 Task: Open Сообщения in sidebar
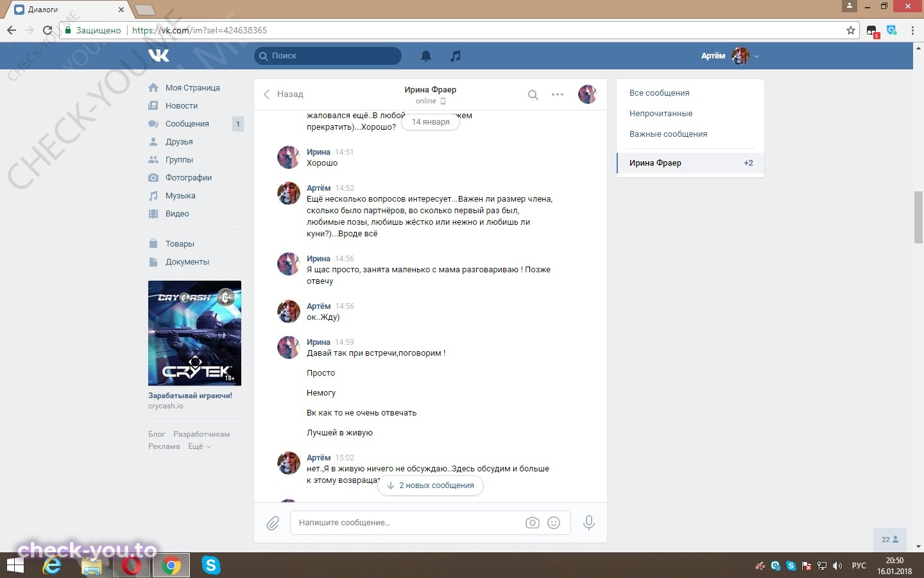point(187,124)
